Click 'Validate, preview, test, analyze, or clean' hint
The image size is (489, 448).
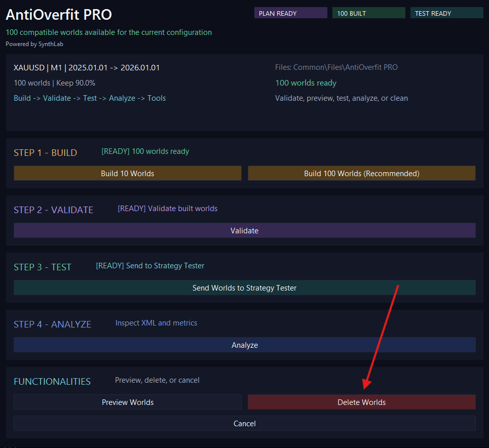[x=341, y=98]
